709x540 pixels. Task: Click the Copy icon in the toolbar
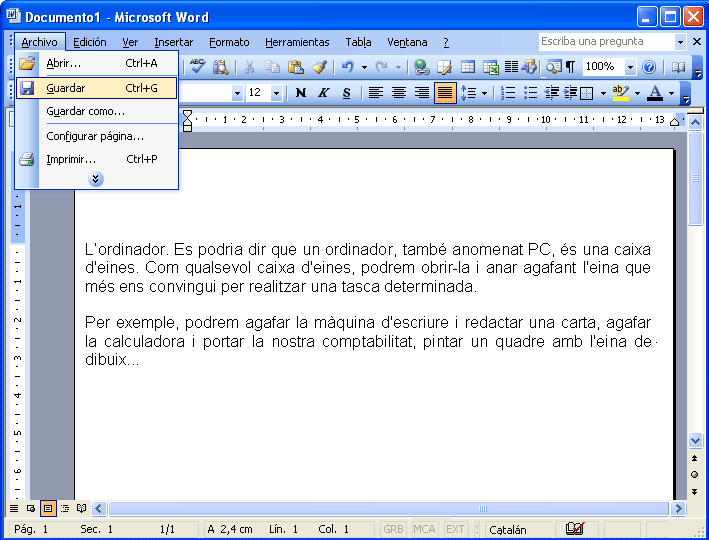click(x=272, y=67)
